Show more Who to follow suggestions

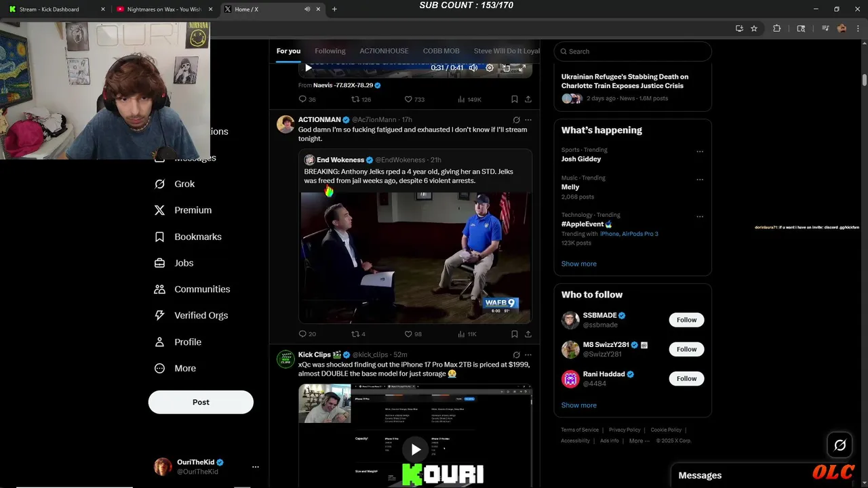pos(578,405)
